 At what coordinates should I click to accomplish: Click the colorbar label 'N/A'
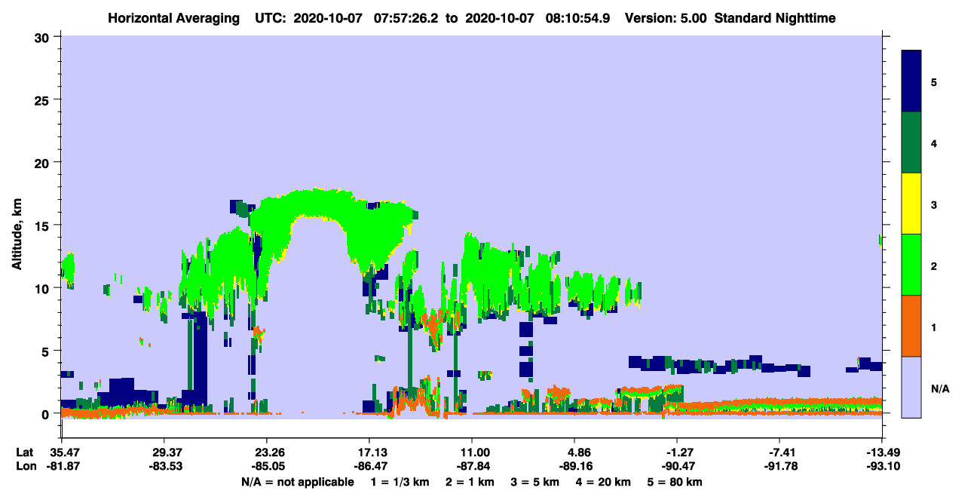pyautogui.click(x=939, y=388)
